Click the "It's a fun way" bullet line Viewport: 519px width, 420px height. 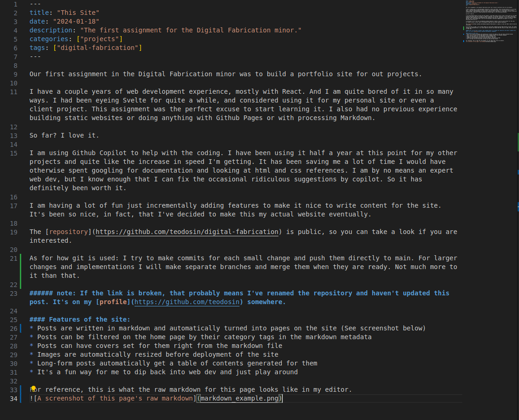click(x=163, y=372)
